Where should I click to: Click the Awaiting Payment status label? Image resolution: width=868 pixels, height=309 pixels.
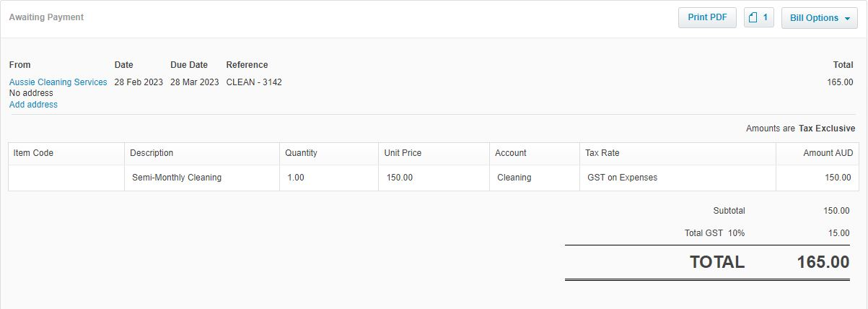coord(46,17)
